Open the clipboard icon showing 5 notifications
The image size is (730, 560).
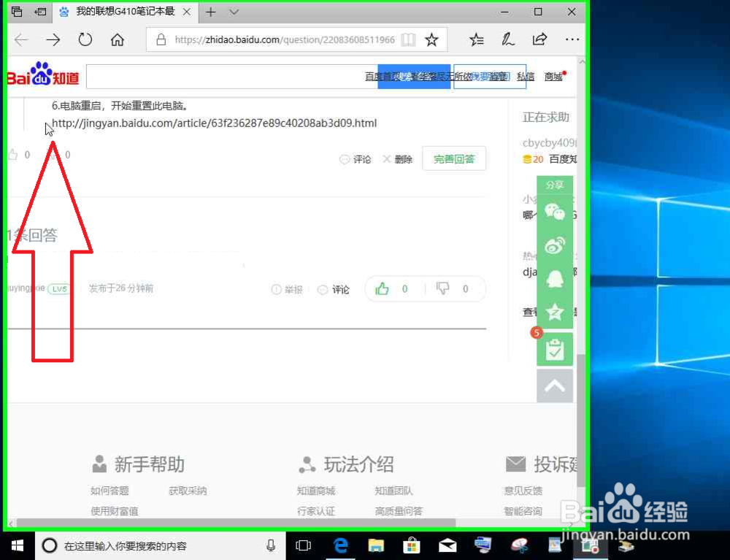pos(555,348)
